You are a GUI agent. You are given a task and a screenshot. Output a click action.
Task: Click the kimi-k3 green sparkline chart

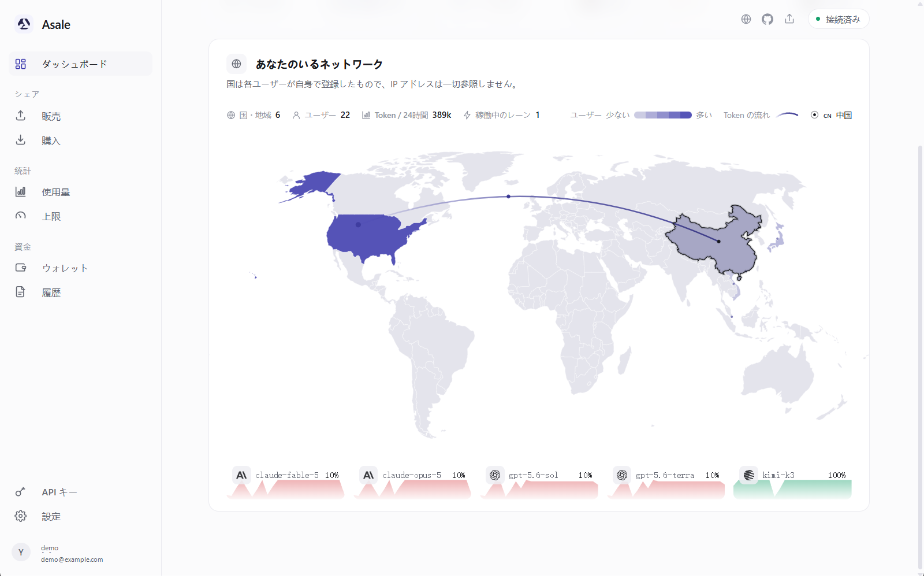tap(792, 490)
